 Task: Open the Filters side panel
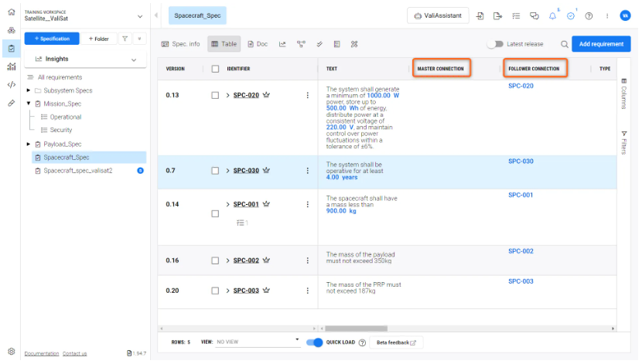click(x=623, y=143)
